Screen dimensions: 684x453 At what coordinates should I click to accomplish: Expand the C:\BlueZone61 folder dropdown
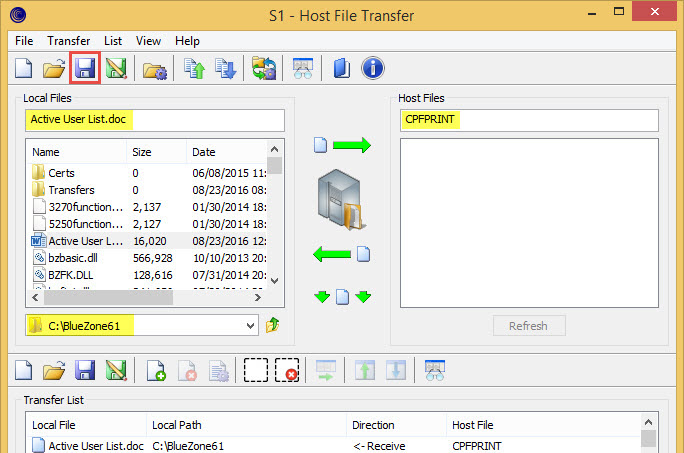tap(250, 326)
